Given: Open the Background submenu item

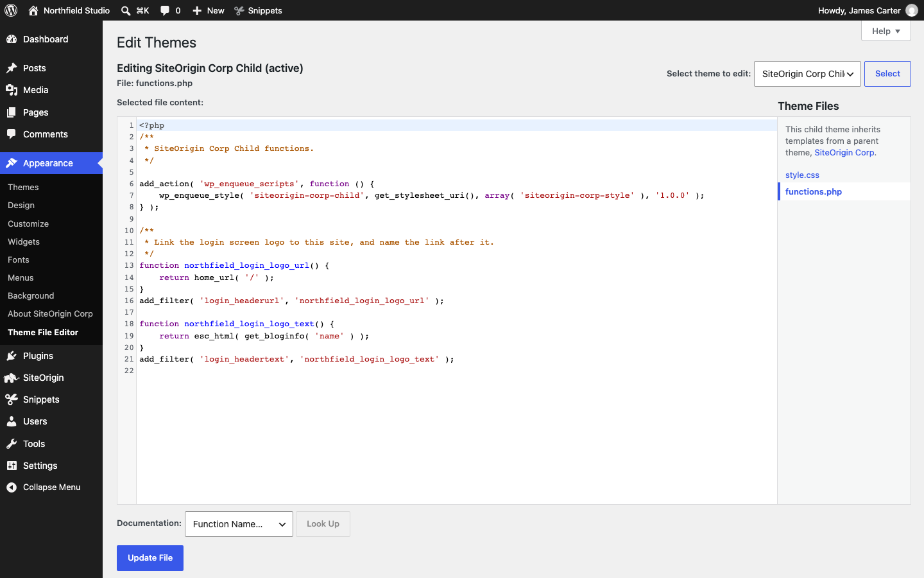Looking at the screenshot, I should tap(31, 295).
